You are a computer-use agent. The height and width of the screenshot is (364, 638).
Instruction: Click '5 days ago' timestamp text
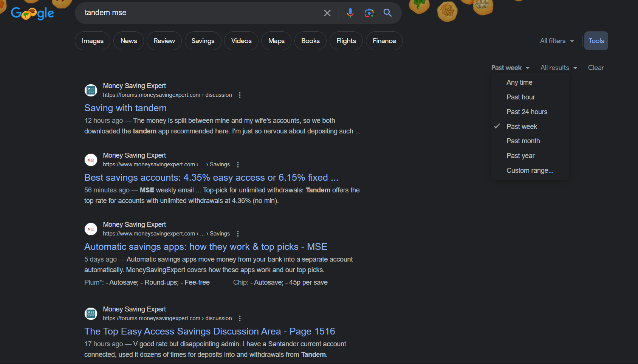tap(101, 259)
